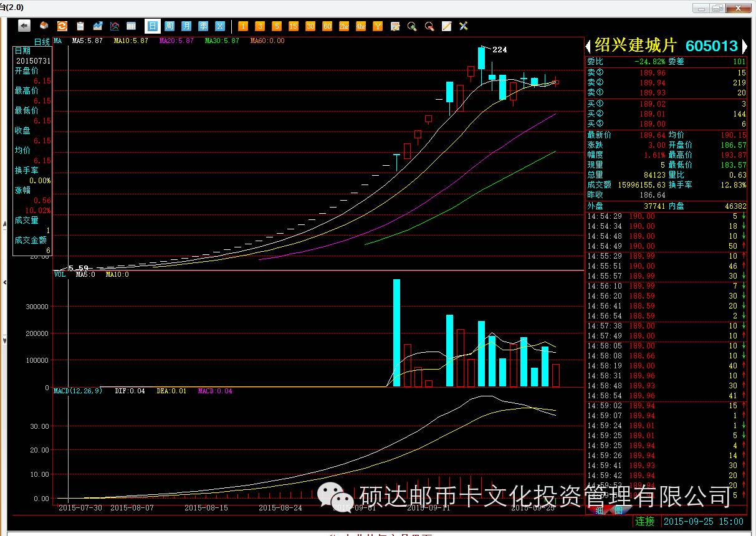This screenshot has height=536, width=756.
Task: Select the 5-minute period icon
Action: (277, 26)
